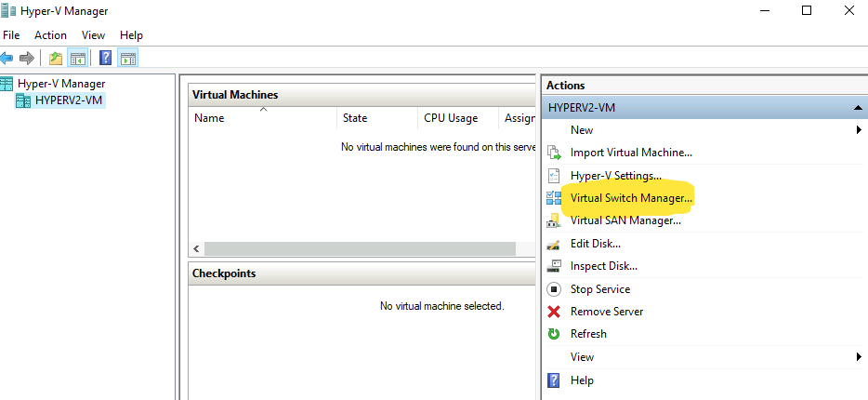Click the Actions pane title
The height and width of the screenshot is (400, 868).
pos(566,86)
